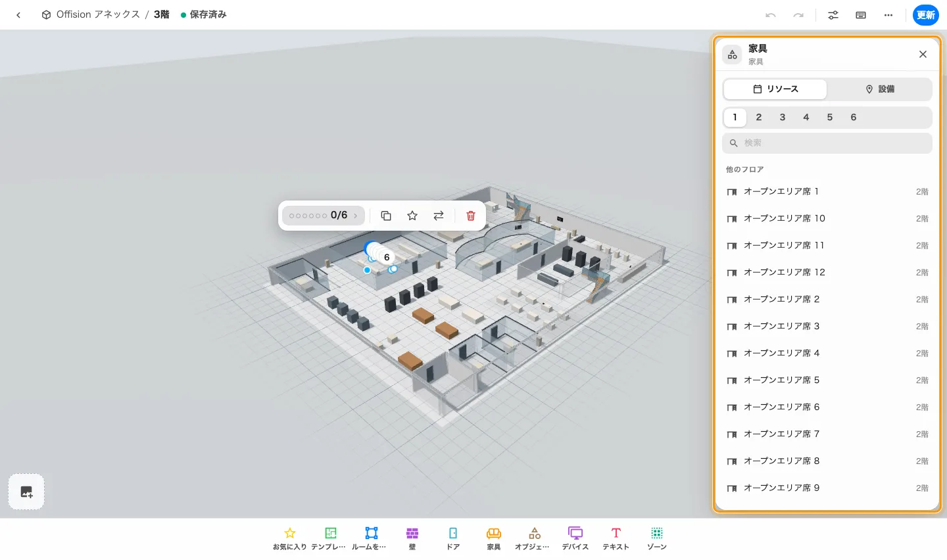Select オープンエリア席 1 in the list

tap(827, 192)
